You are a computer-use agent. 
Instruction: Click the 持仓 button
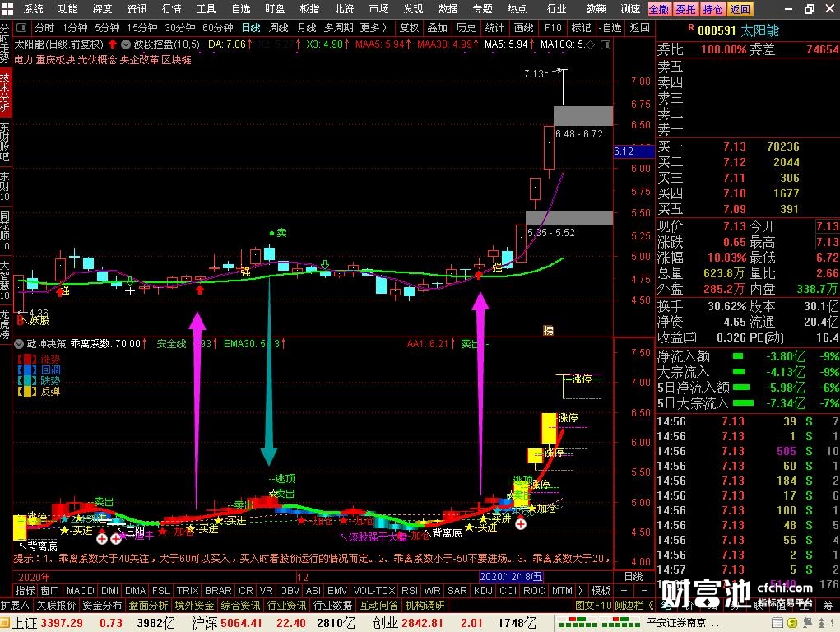712,9
